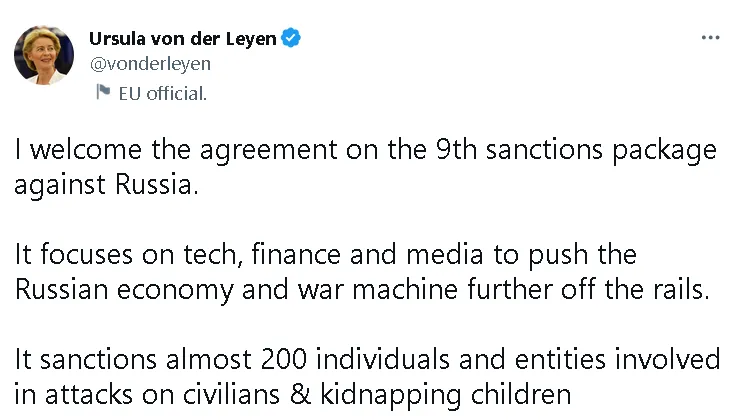This screenshot has width=742, height=420.
Task: Open Ursula von der Leyen's profile photo
Action: (44, 56)
